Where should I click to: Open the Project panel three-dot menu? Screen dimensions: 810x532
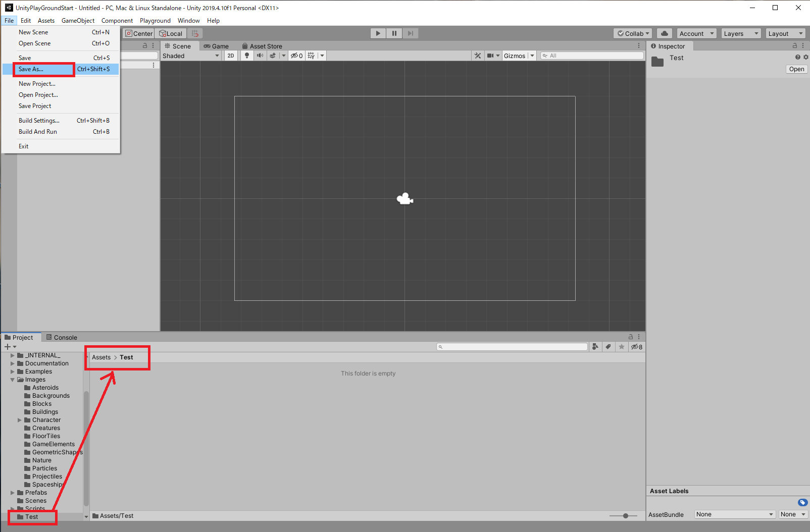(x=639, y=337)
